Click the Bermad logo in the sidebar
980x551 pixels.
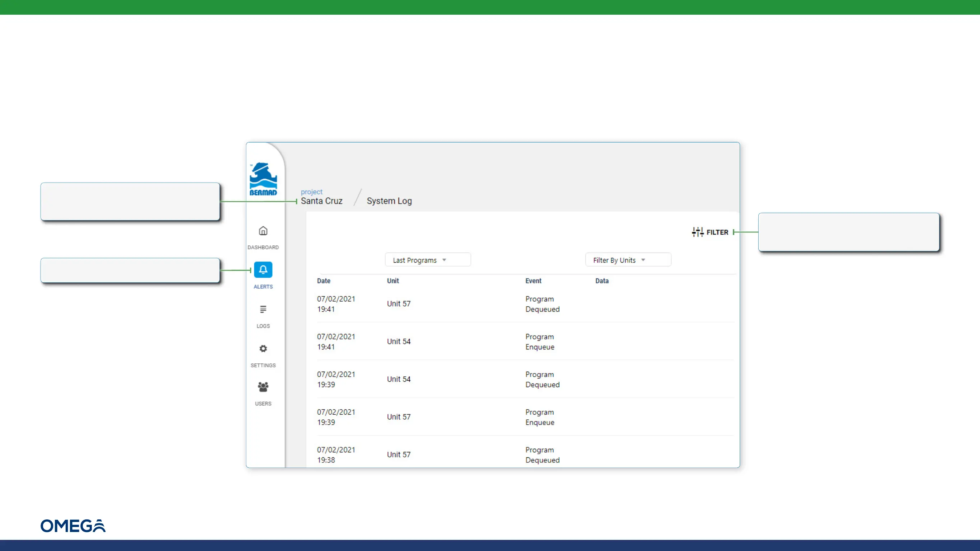click(263, 179)
